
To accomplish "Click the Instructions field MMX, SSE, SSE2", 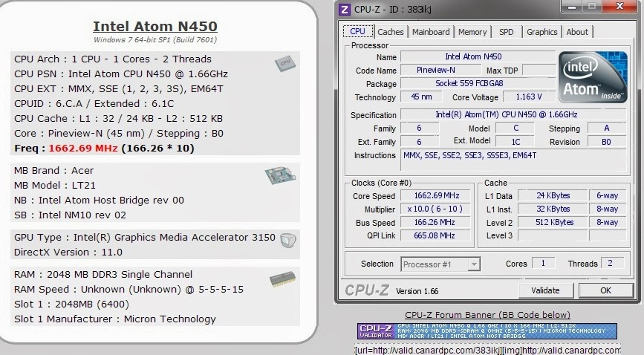I will pyautogui.click(x=513, y=160).
